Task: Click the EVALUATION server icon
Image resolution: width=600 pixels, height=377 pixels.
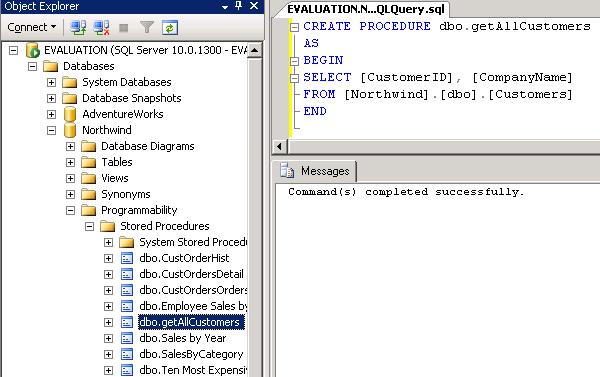Action: coord(32,50)
